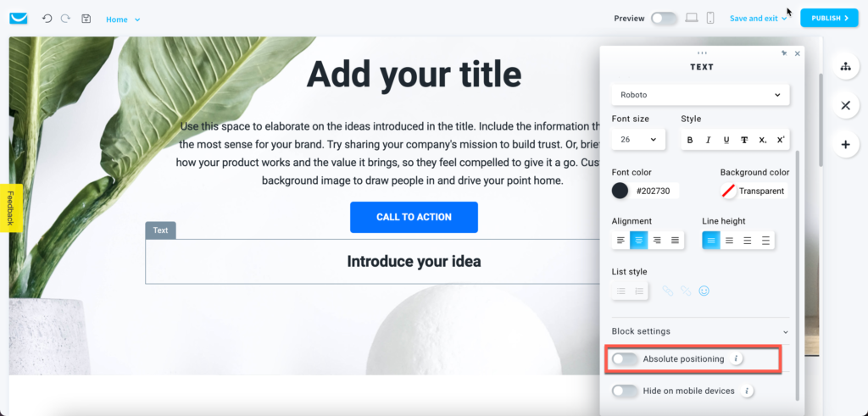Open the Roboto font dropdown

click(x=700, y=95)
